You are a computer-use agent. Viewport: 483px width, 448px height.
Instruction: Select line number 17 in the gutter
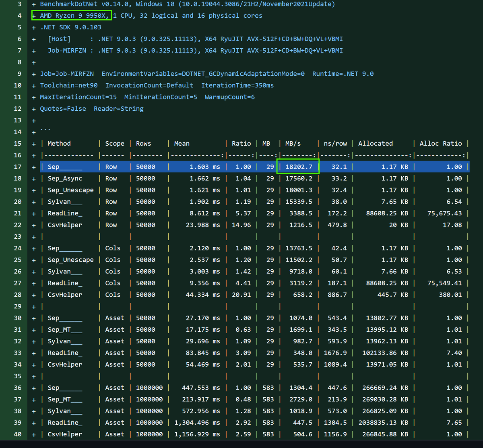18,167
